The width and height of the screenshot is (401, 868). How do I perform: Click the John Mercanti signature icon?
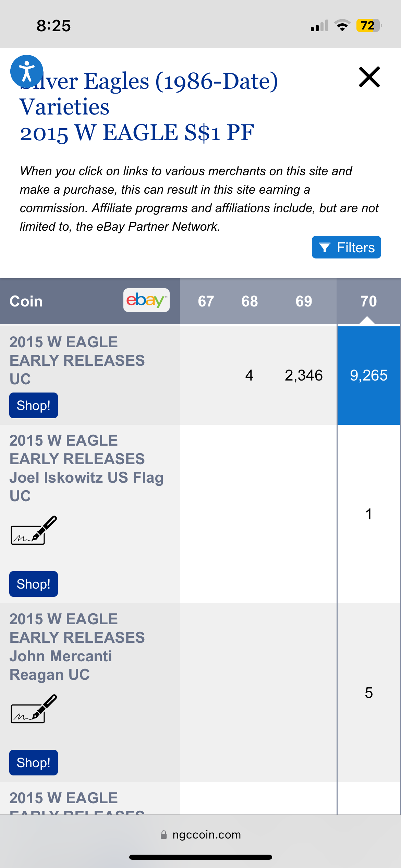click(x=34, y=709)
